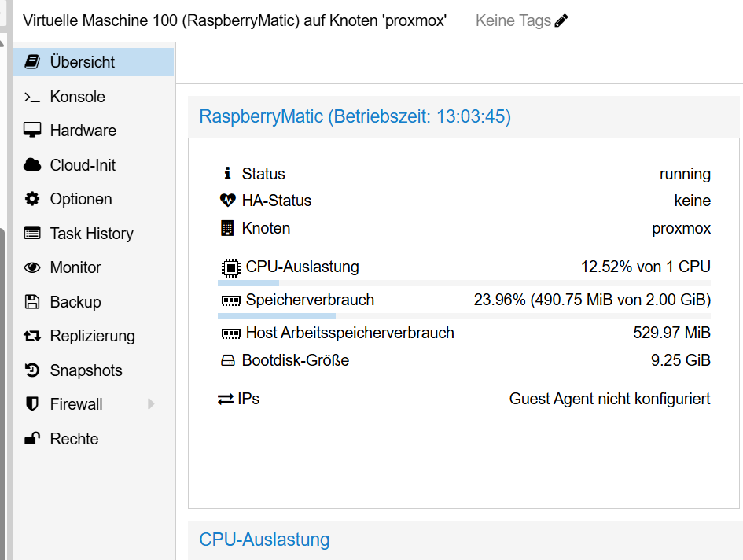
Task: Click the Snapshots history icon
Action: (32, 370)
